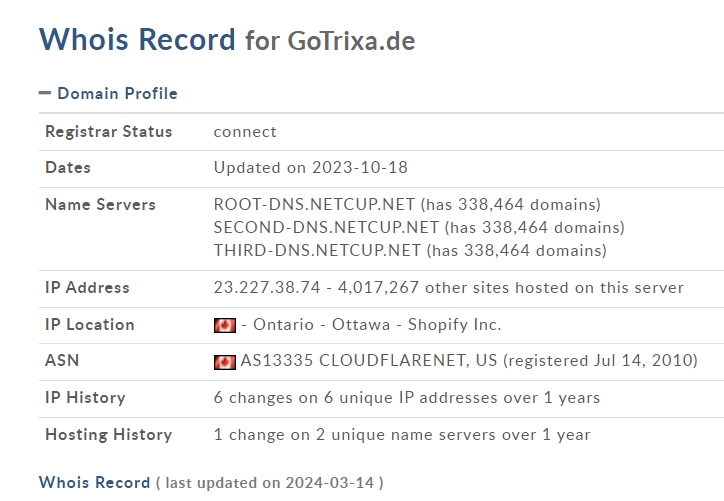Open ROOT-DNS.NETCUP.NET name server entry

(314, 205)
